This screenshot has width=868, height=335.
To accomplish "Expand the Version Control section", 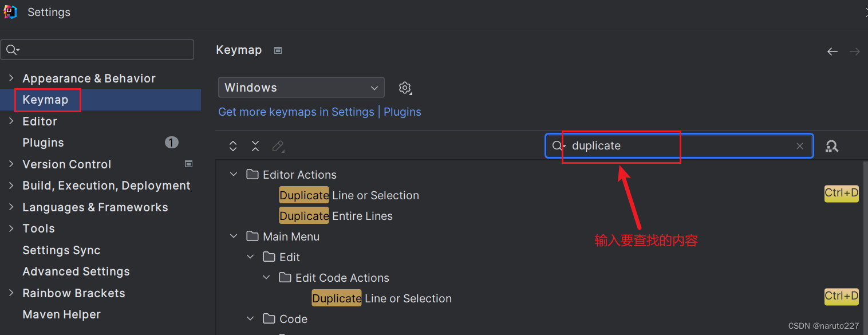I will [x=11, y=164].
